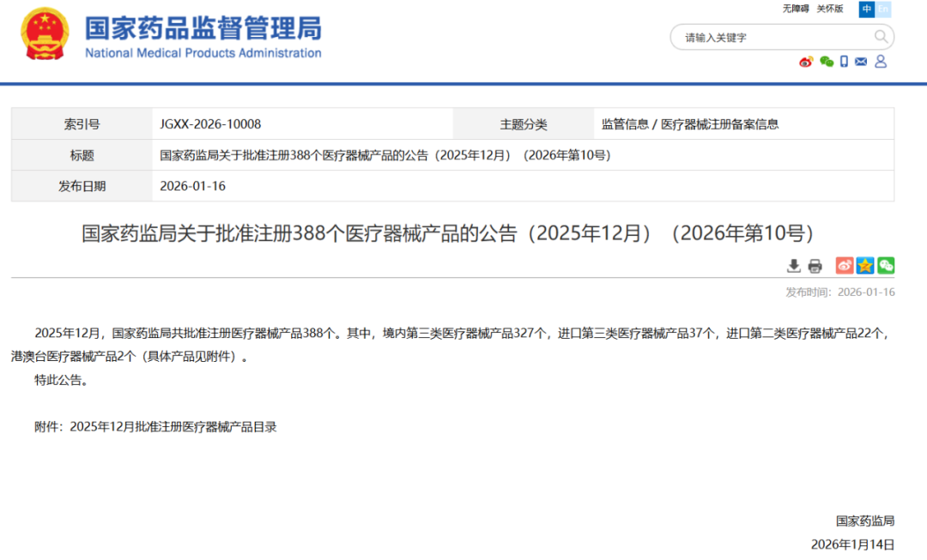Screen dimensions: 927x560
Task: Open 无障碍 accessibility link
Action: pyautogui.click(x=795, y=9)
